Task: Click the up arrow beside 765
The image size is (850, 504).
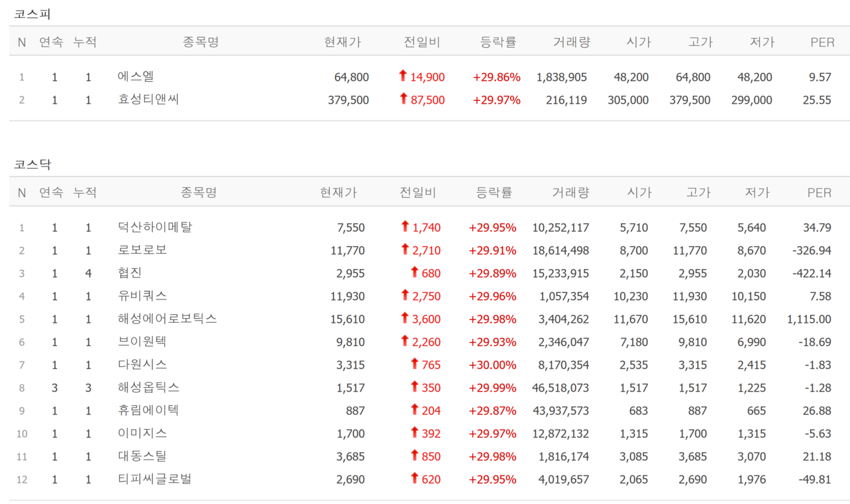Action: point(414,364)
